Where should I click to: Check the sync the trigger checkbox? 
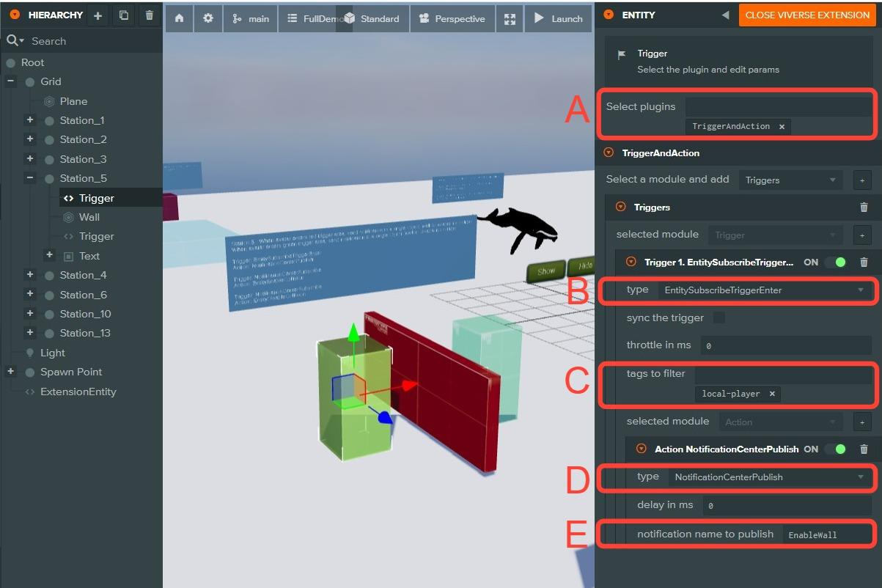click(719, 317)
